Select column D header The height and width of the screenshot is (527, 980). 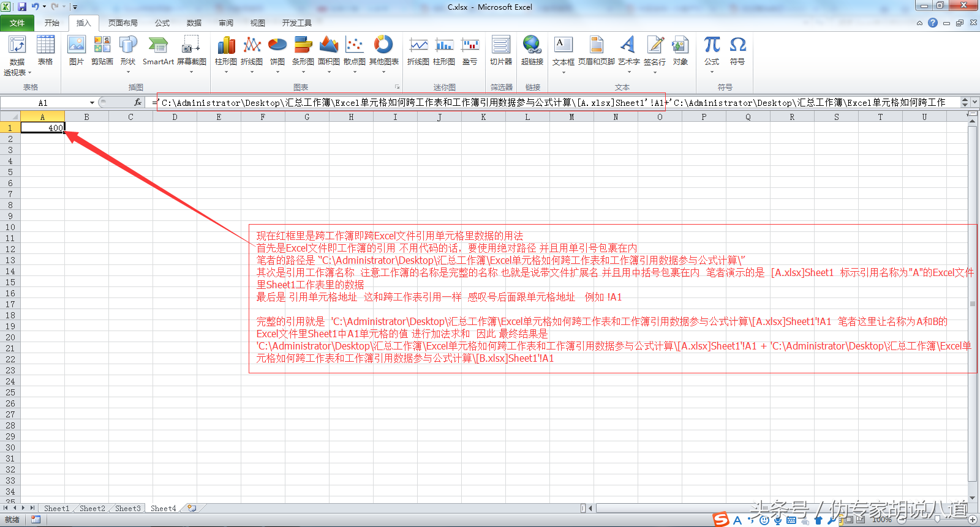pyautogui.click(x=175, y=116)
